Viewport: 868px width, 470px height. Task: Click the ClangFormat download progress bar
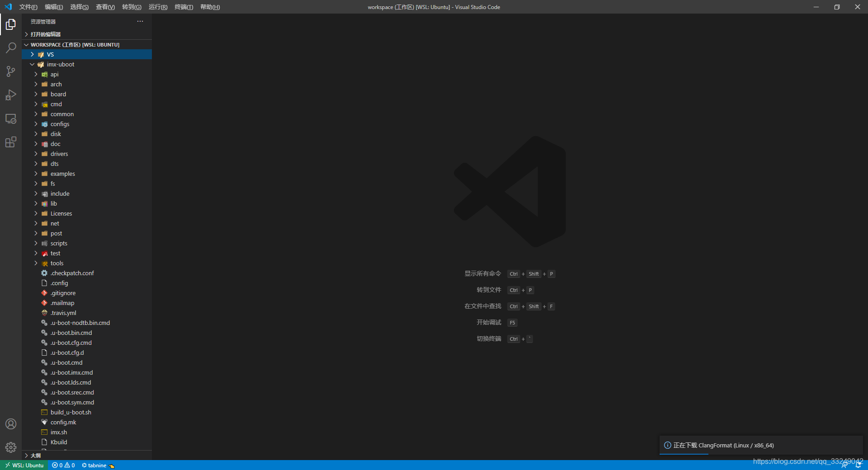761,454
